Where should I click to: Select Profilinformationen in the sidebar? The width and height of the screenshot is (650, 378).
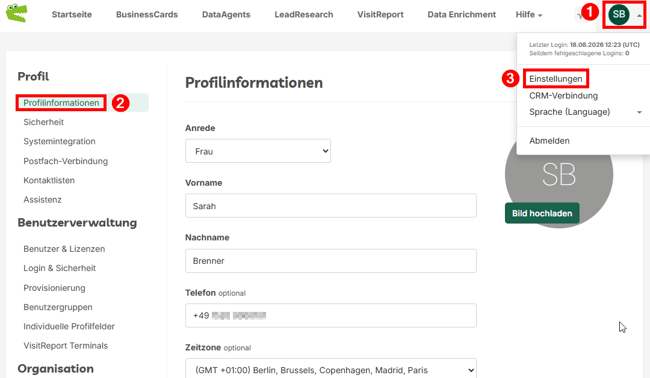(61, 103)
